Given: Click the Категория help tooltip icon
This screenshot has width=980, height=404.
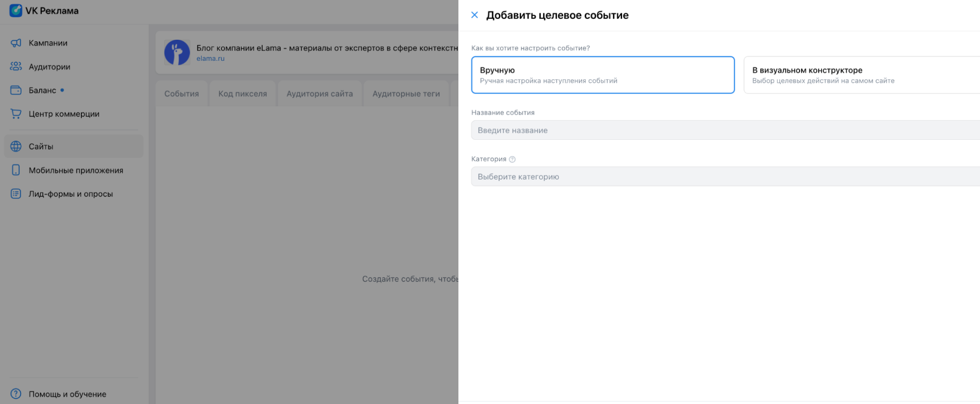Looking at the screenshot, I should pyautogui.click(x=512, y=159).
